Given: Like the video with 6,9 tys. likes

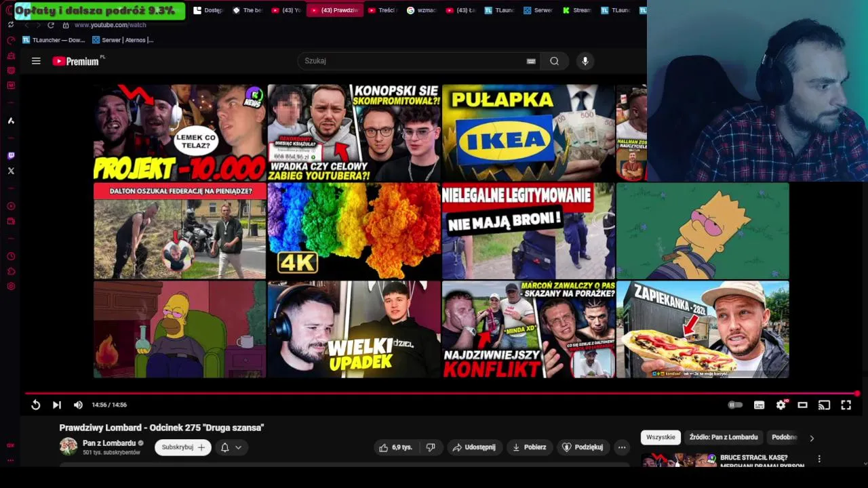Looking at the screenshot, I should click(x=396, y=447).
